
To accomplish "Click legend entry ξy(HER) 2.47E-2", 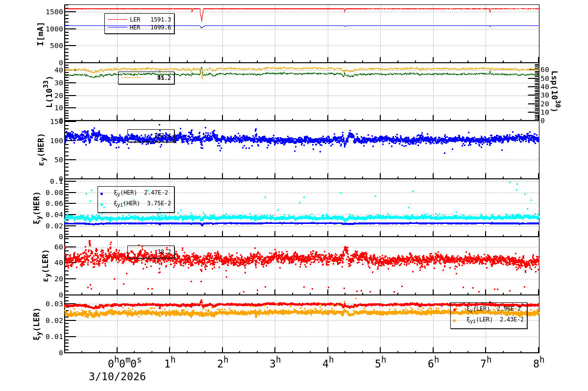I will [135, 193].
